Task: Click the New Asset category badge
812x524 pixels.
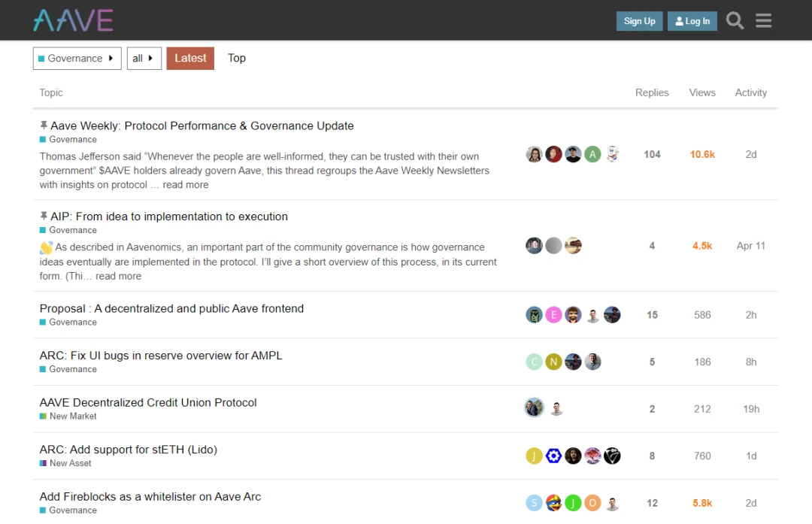Action: (65, 463)
